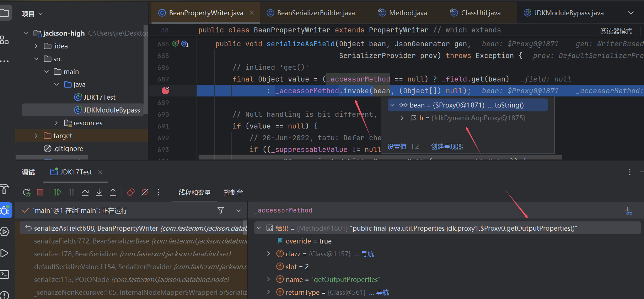
Task: Open the editor tabs overflow dropdown
Action: [631, 13]
